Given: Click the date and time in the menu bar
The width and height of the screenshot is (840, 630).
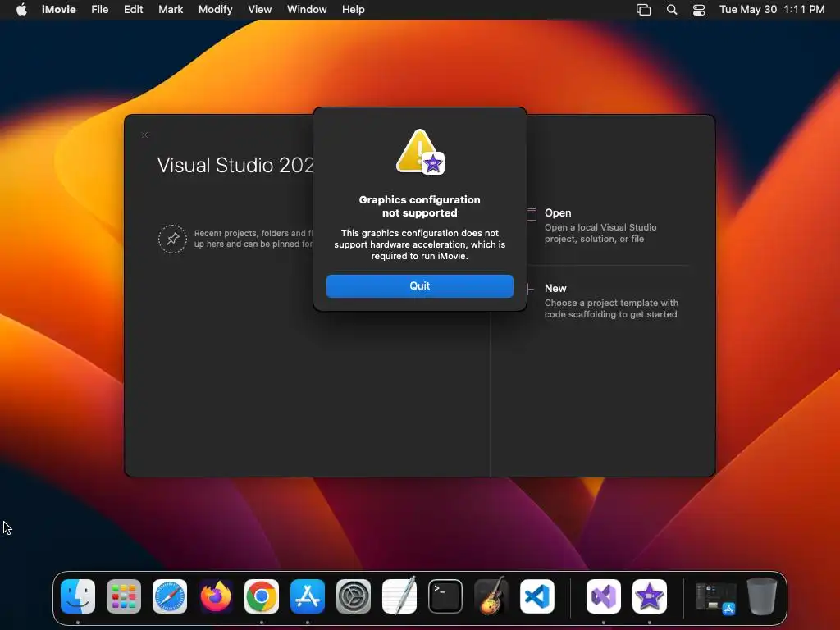Looking at the screenshot, I should 772,10.
